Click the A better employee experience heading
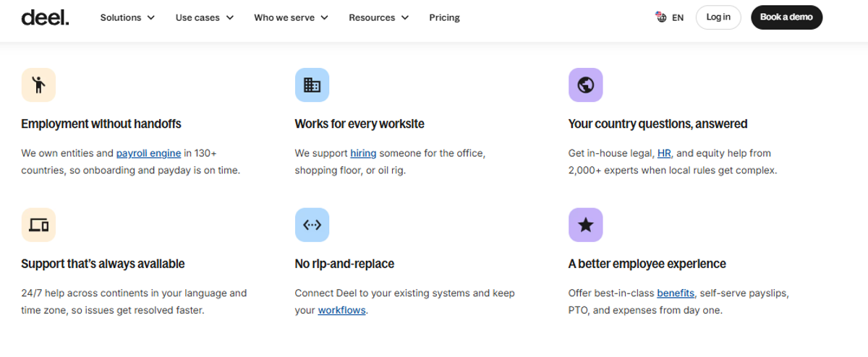868x357 pixels. pyautogui.click(x=647, y=264)
